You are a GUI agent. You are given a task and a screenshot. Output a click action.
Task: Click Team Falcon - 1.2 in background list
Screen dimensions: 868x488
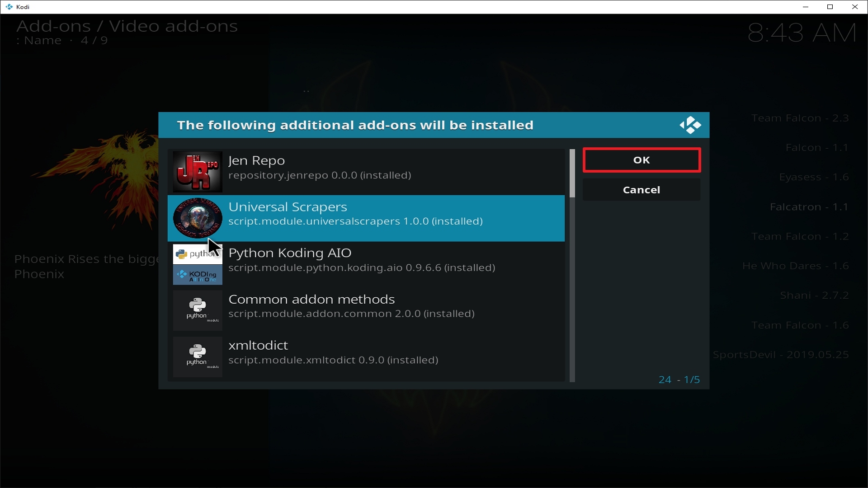click(x=800, y=236)
